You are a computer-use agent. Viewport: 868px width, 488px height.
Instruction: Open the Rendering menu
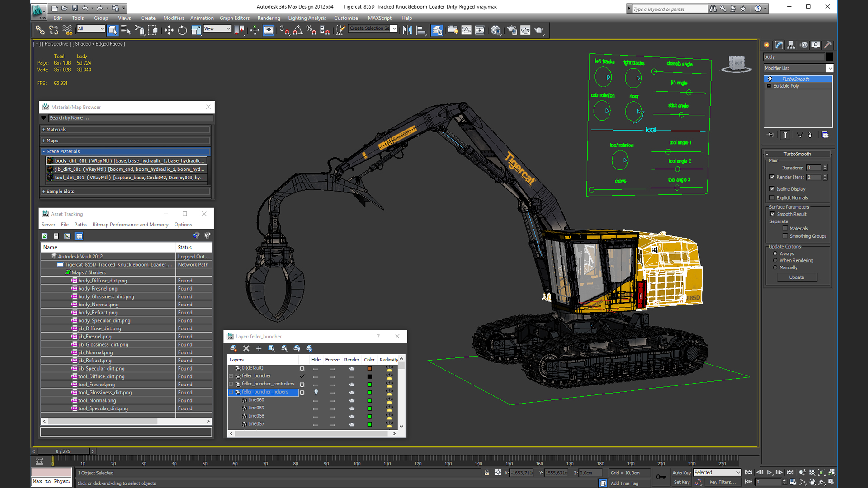point(269,18)
